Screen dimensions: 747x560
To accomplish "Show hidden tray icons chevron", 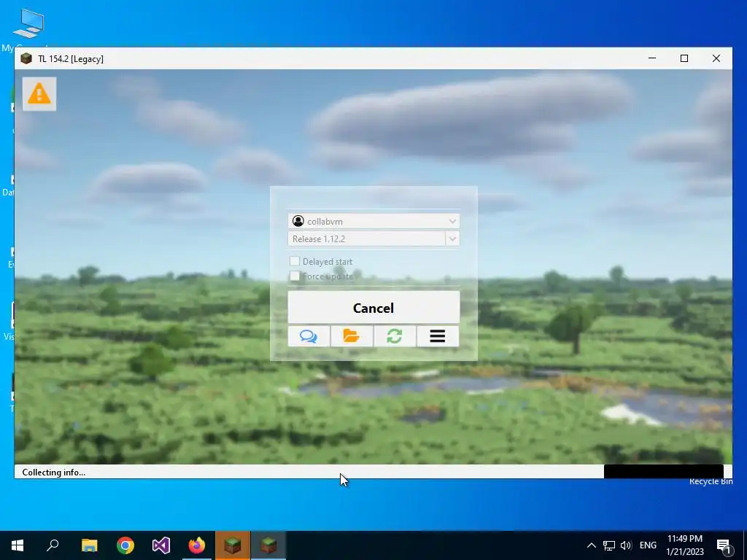I will click(591, 545).
